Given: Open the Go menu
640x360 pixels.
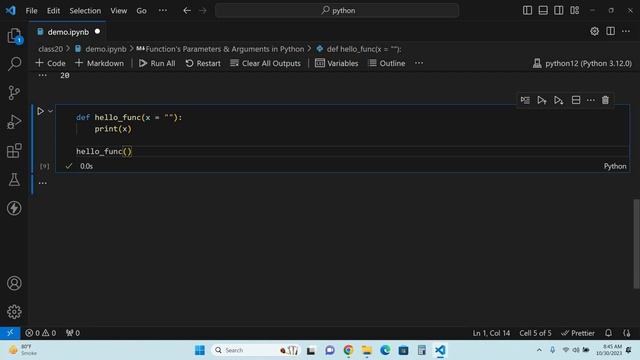Looking at the screenshot, I should click(x=142, y=11).
